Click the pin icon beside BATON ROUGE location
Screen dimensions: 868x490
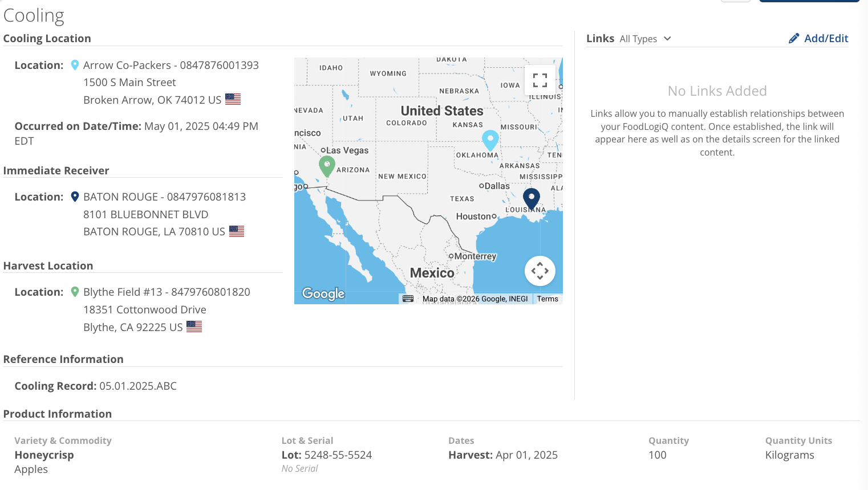pyautogui.click(x=75, y=197)
